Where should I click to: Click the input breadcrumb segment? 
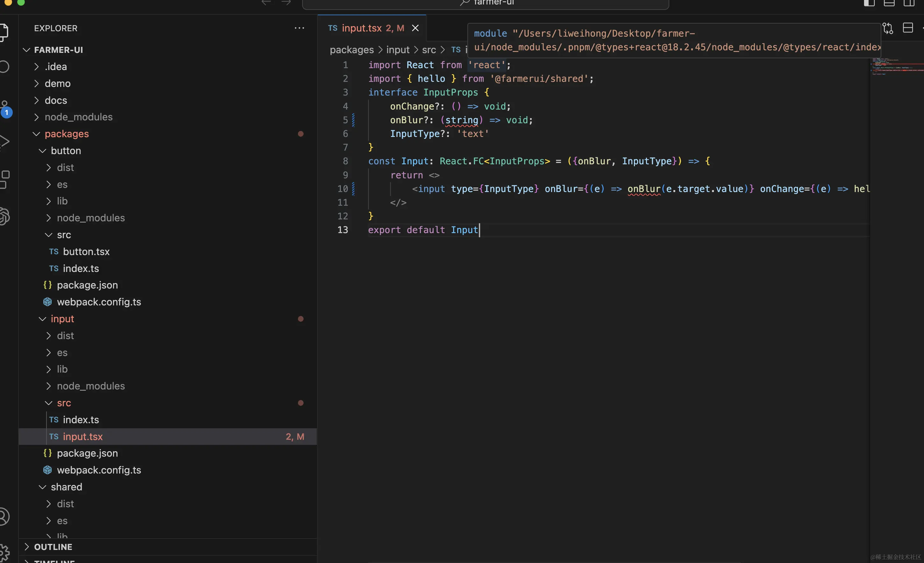coord(398,50)
